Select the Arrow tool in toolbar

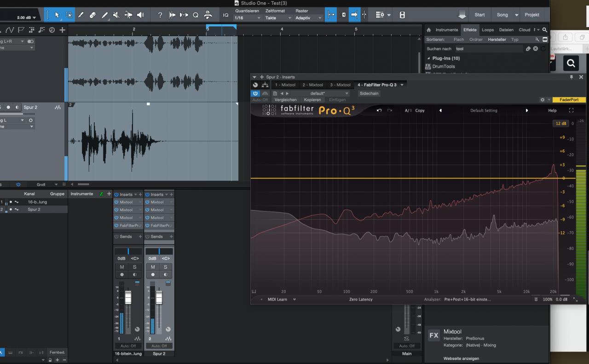pos(57,15)
